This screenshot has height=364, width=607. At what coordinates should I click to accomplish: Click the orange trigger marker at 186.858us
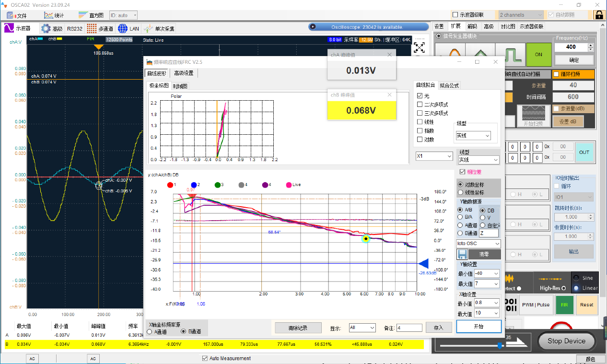[x=99, y=47]
